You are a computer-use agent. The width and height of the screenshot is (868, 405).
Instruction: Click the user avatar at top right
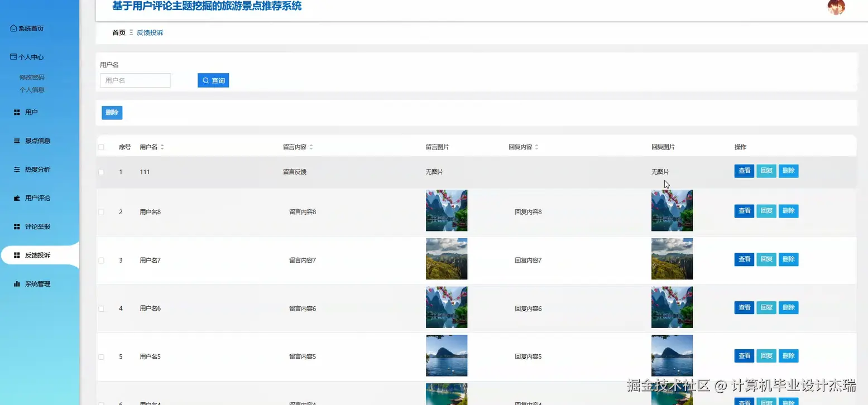click(836, 7)
